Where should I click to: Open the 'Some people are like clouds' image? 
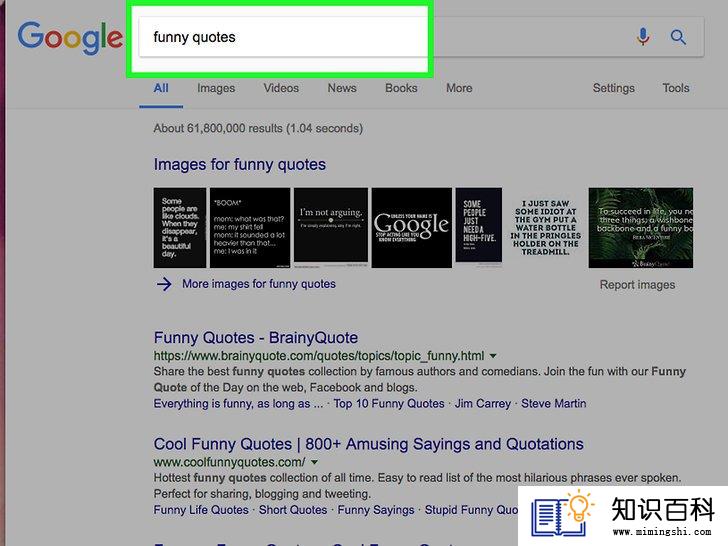(x=180, y=228)
